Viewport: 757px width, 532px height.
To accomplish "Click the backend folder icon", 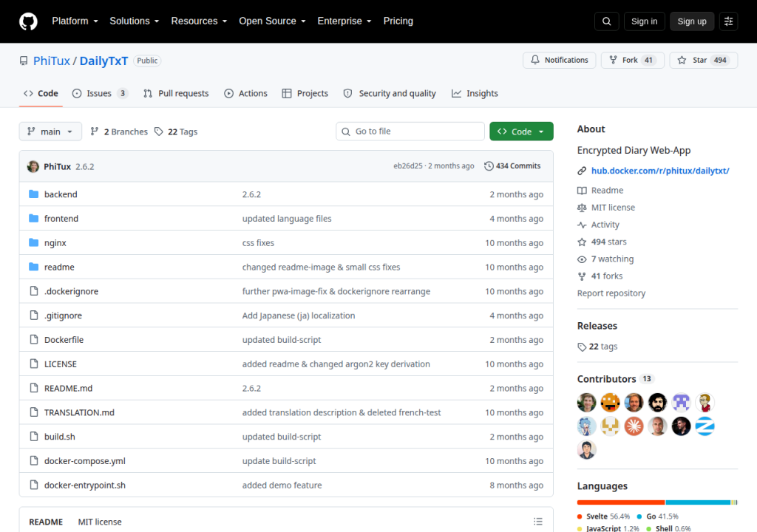I will coord(34,194).
